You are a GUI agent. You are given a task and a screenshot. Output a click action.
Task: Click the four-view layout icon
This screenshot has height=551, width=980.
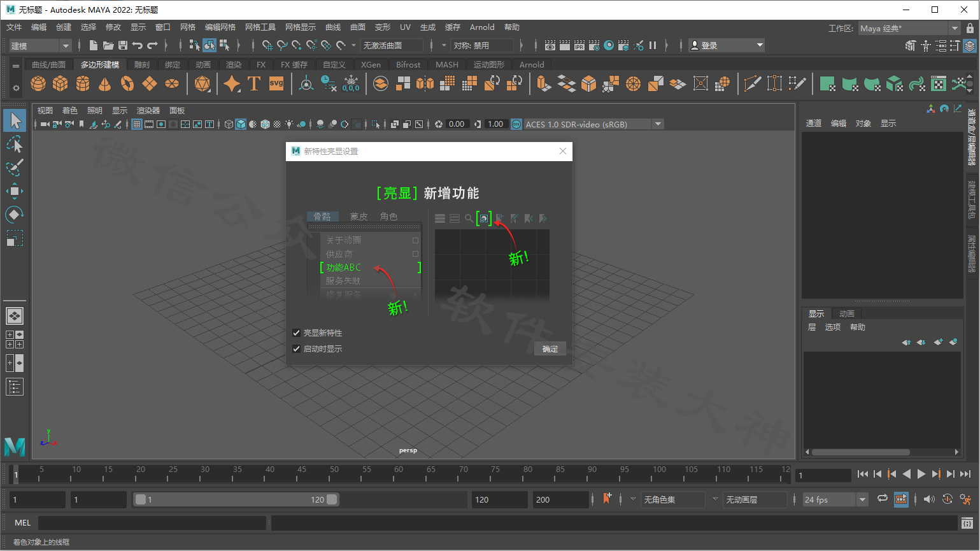(x=15, y=340)
